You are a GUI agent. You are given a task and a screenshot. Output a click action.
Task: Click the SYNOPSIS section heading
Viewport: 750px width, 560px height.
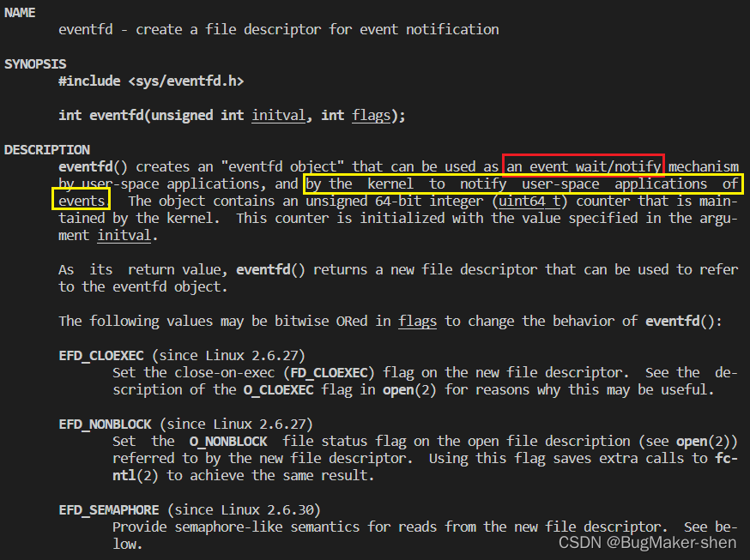coord(35,64)
